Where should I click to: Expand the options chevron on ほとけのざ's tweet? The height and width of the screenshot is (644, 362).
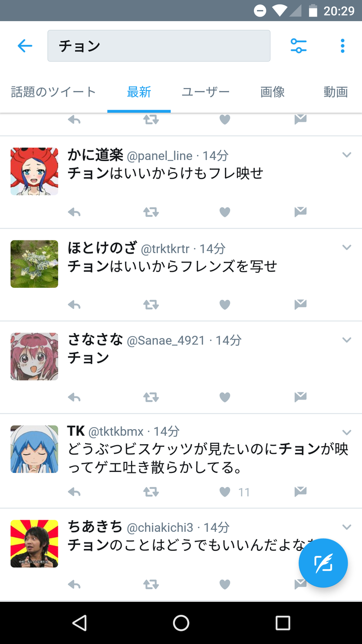click(346, 248)
